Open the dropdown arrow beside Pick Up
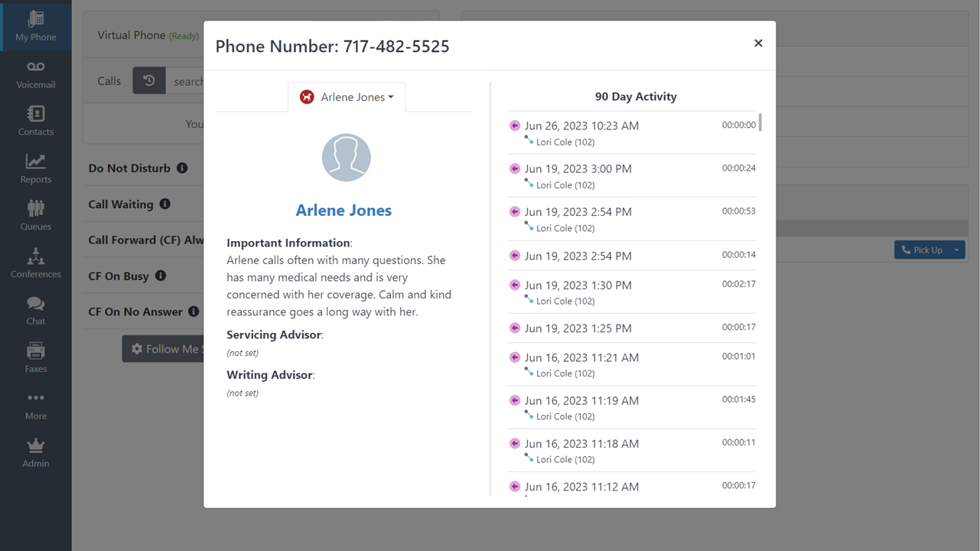This screenshot has width=980, height=551. [x=956, y=250]
